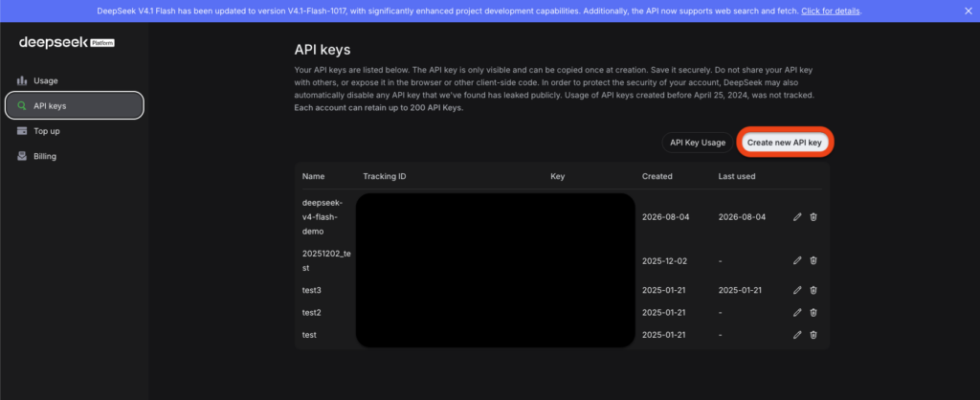Go to the Top up page
The width and height of the screenshot is (980, 400).
75,131
